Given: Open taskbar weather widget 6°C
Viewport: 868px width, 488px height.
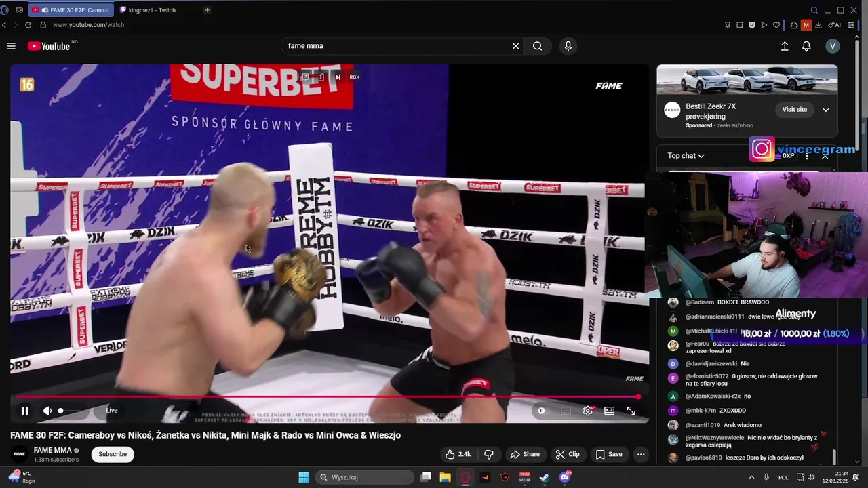Looking at the screenshot, I should [20, 476].
